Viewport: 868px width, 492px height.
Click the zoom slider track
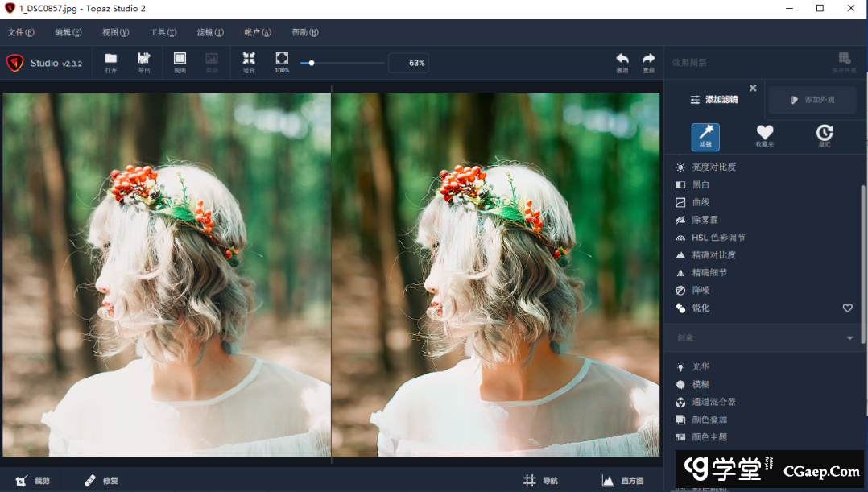click(x=346, y=63)
